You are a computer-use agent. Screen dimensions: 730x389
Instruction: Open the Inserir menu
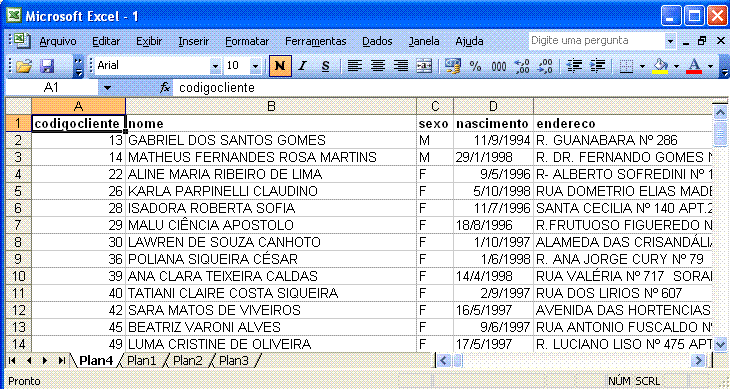point(194,41)
